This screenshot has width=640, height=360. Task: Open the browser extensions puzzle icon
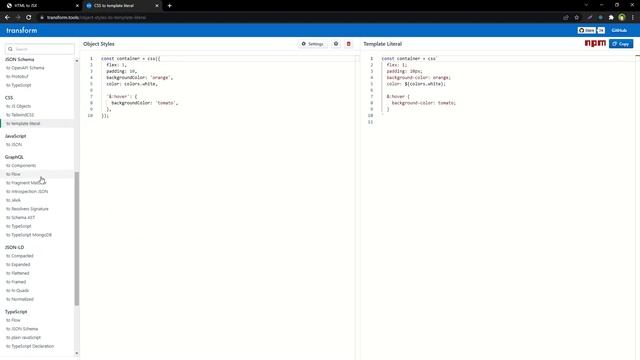tap(611, 18)
